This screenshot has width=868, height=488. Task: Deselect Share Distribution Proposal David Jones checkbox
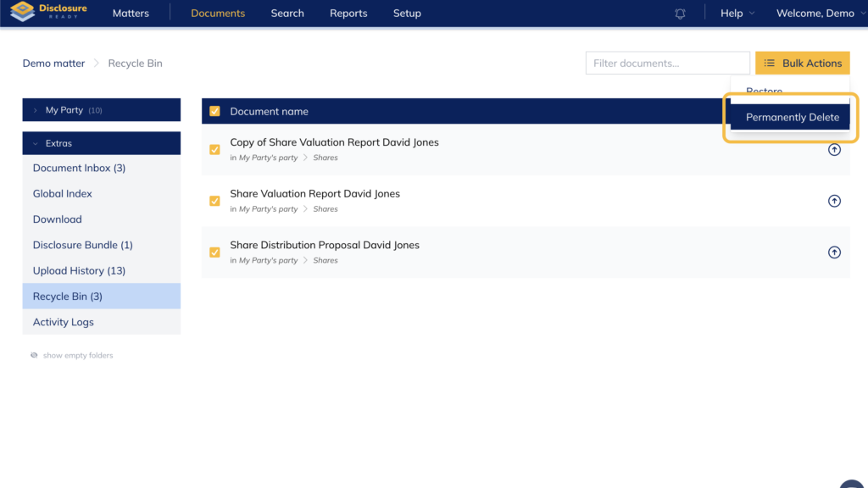point(214,252)
